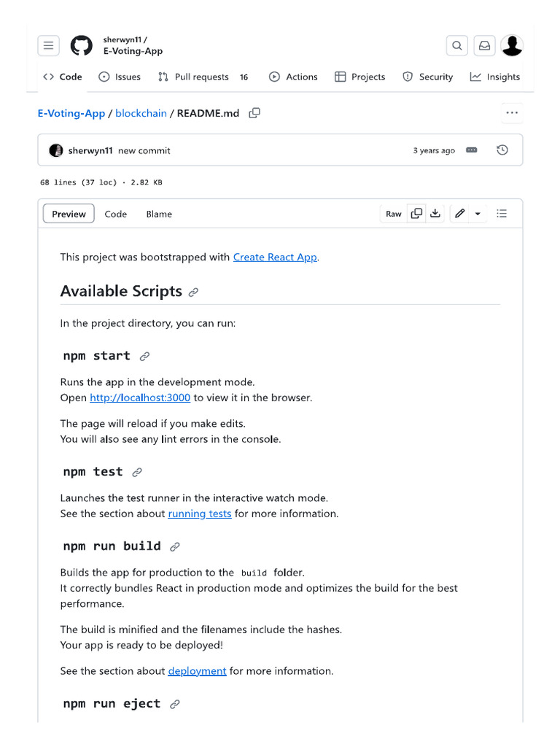
Task: Expand commit message details ellipsis
Action: tap(472, 150)
